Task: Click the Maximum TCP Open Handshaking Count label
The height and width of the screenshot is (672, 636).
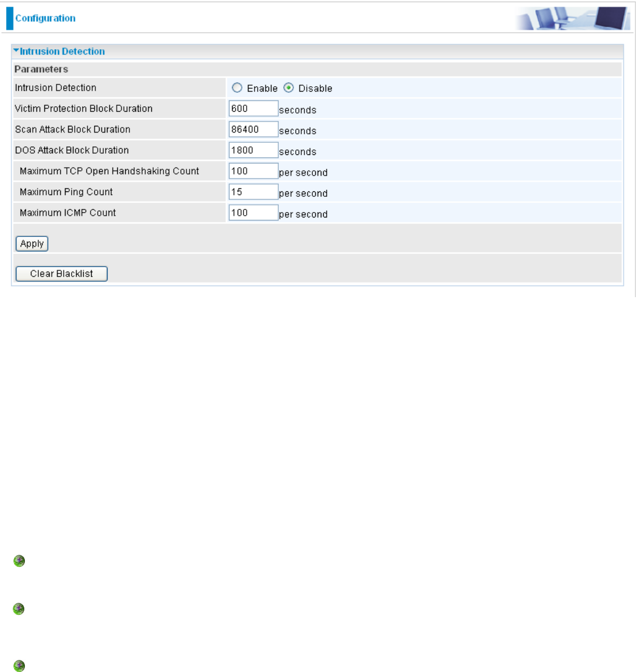Action: 109,171
